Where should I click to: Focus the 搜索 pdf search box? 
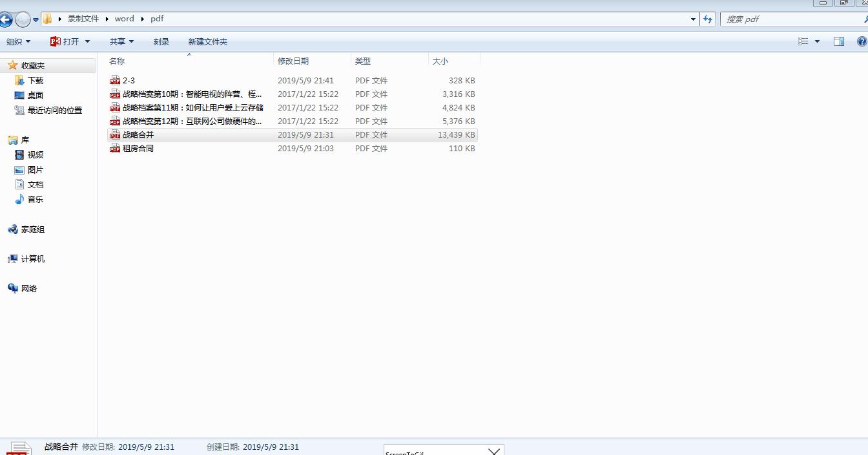pyautogui.click(x=790, y=19)
